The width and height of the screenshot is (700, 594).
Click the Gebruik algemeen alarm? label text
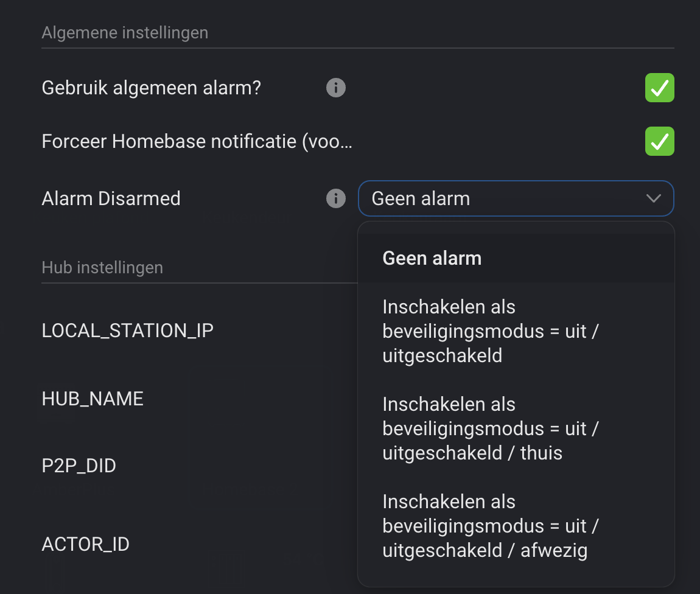pos(151,88)
